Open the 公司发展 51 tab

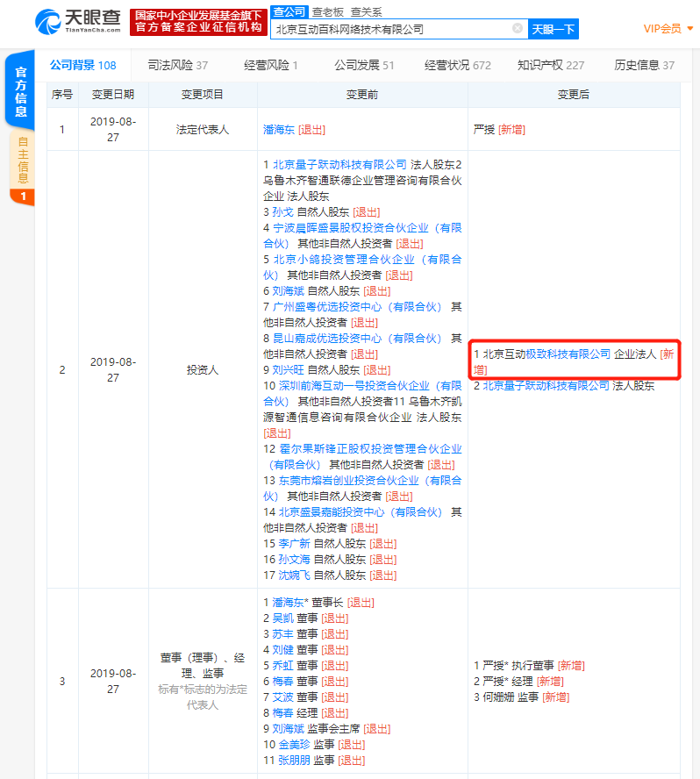[x=364, y=65]
